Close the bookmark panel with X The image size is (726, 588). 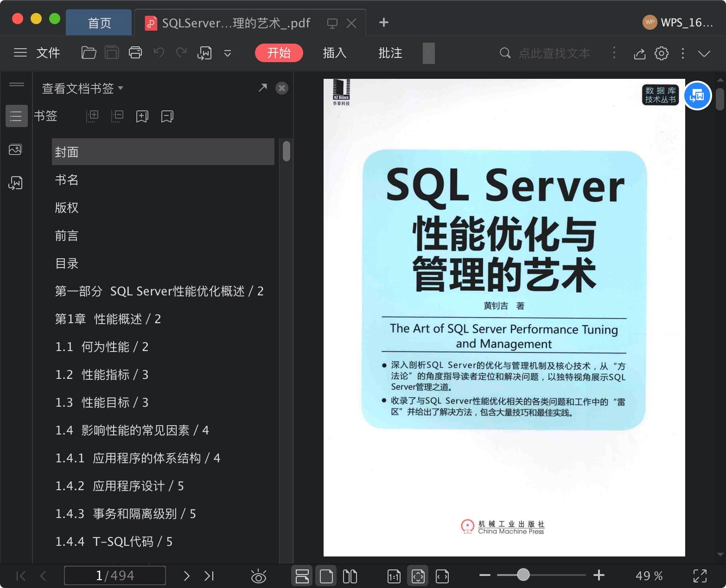click(x=282, y=88)
